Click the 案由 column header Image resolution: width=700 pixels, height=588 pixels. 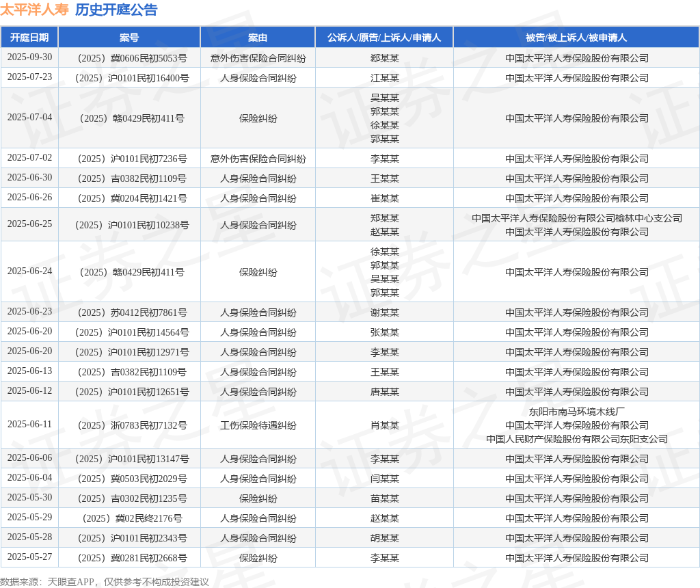click(258, 38)
